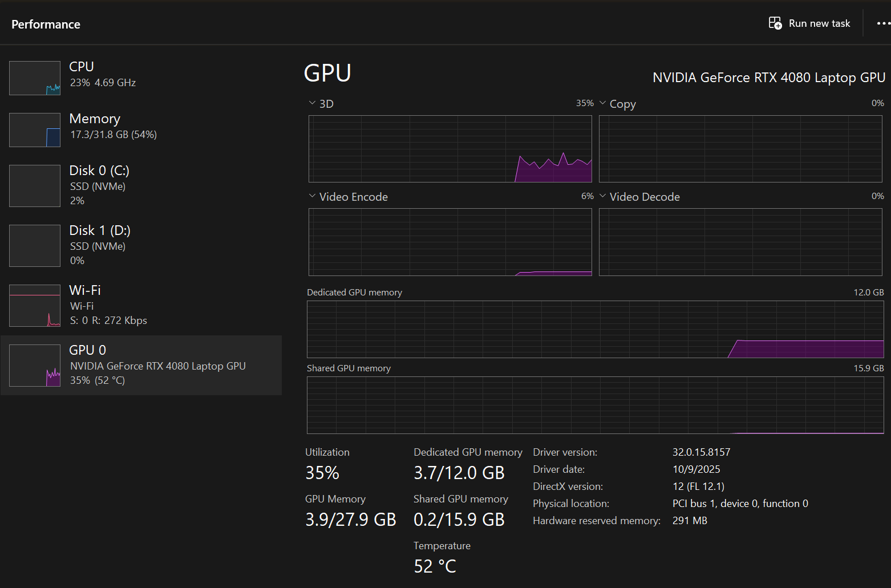This screenshot has width=891, height=588.
Task: Select the Disk 0 (C:) graph thumbnail
Action: pyautogui.click(x=35, y=186)
